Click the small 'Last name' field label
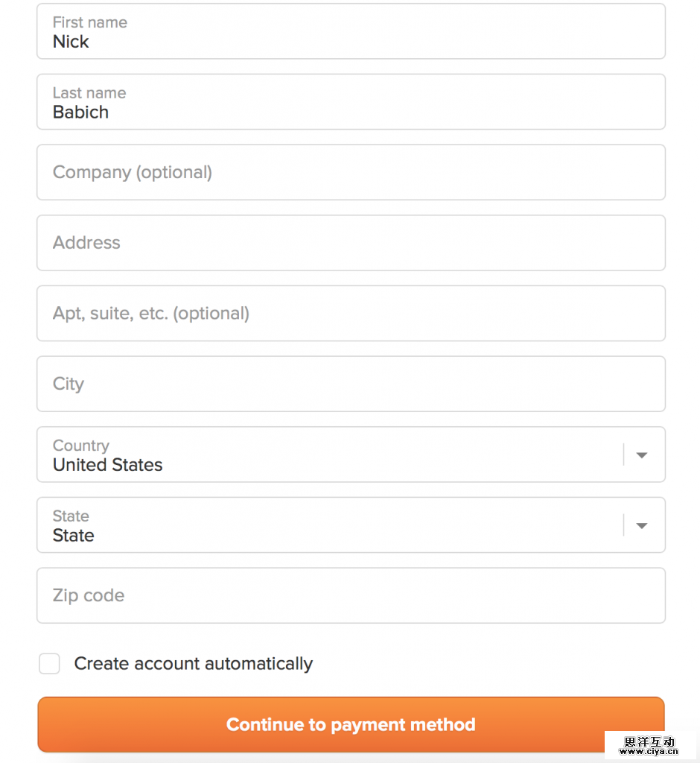Image resolution: width=700 pixels, height=763 pixels. 89,93
